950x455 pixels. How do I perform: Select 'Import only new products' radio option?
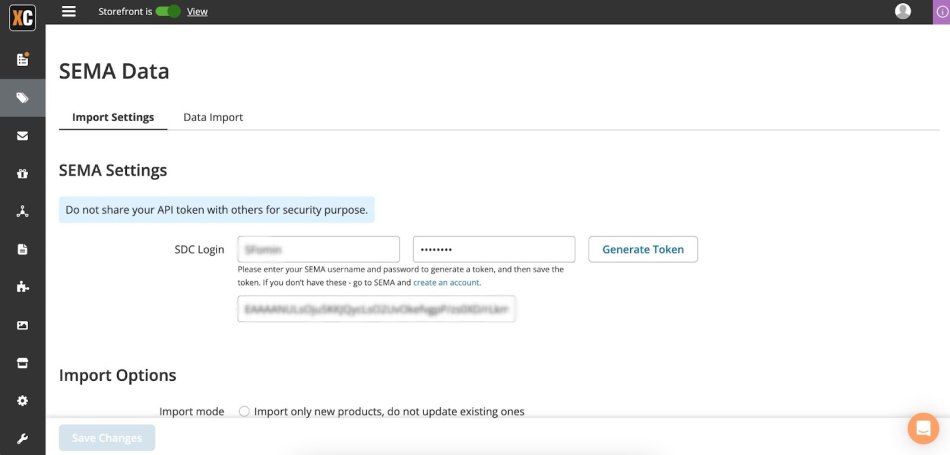coord(244,411)
